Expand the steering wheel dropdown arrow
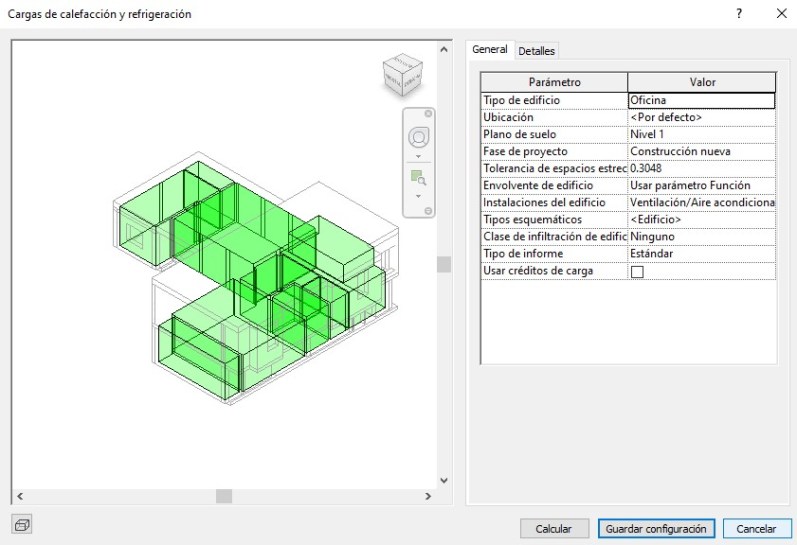This screenshot has width=797, height=545. pyautogui.click(x=418, y=156)
